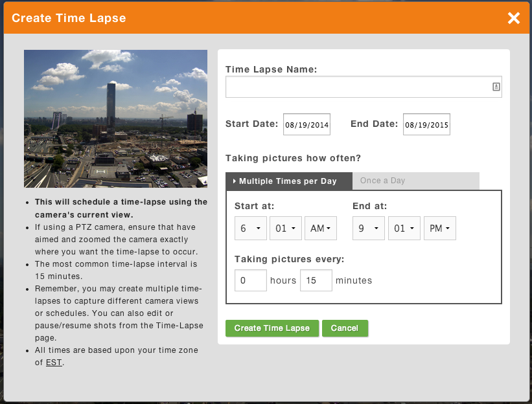This screenshot has height=404, width=532.
Task: Click the triangle icon on Multiple Times tab
Action: [x=235, y=181]
